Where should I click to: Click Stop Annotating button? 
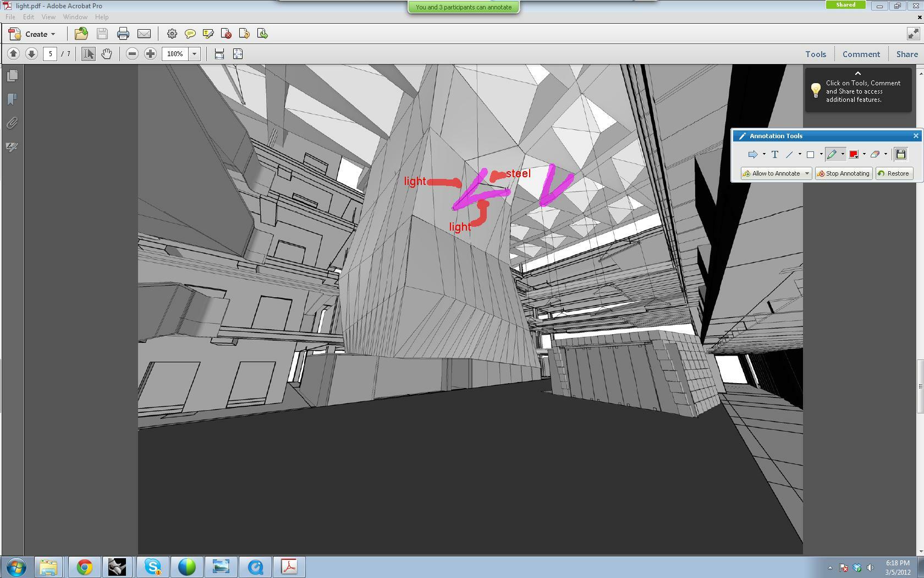click(843, 173)
